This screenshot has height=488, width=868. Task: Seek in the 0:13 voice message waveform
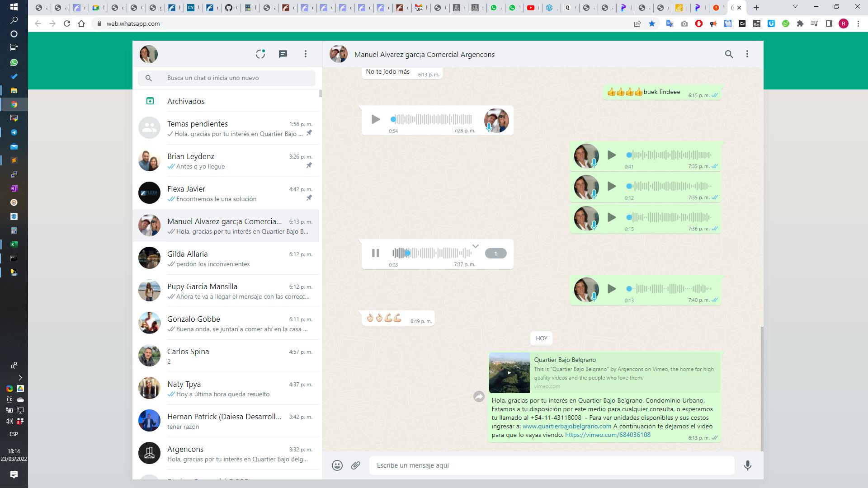(x=669, y=289)
